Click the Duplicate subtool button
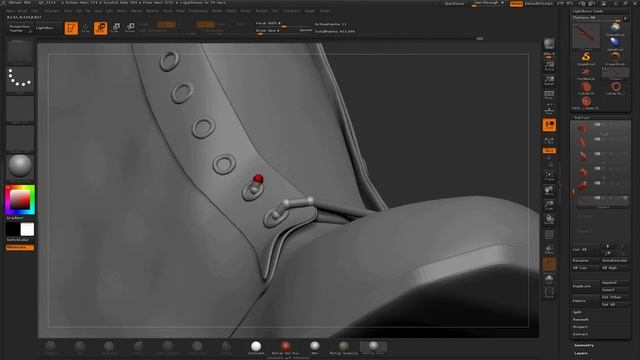Screen dimensions: 640x360 (x=586, y=286)
